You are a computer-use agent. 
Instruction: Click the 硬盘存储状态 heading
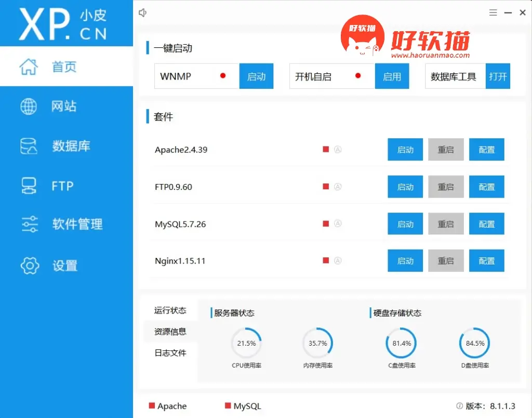point(397,313)
